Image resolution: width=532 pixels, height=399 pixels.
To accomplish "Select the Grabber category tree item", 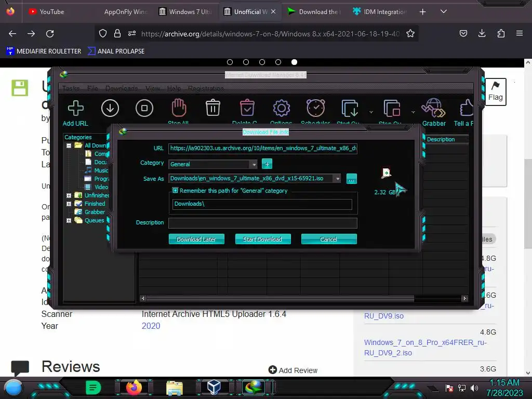I will 95,212.
